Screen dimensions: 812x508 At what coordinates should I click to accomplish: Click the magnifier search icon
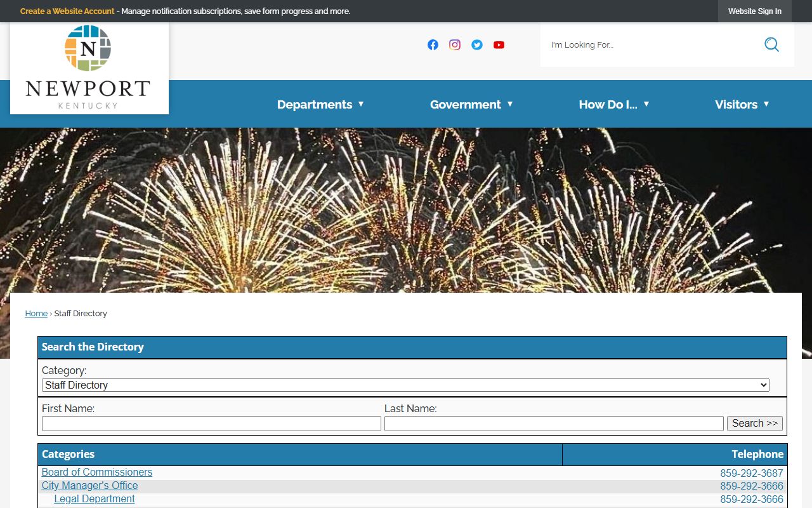pos(771,44)
